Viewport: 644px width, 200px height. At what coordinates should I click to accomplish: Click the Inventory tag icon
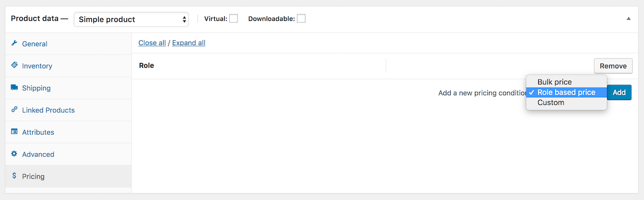pyautogui.click(x=14, y=66)
